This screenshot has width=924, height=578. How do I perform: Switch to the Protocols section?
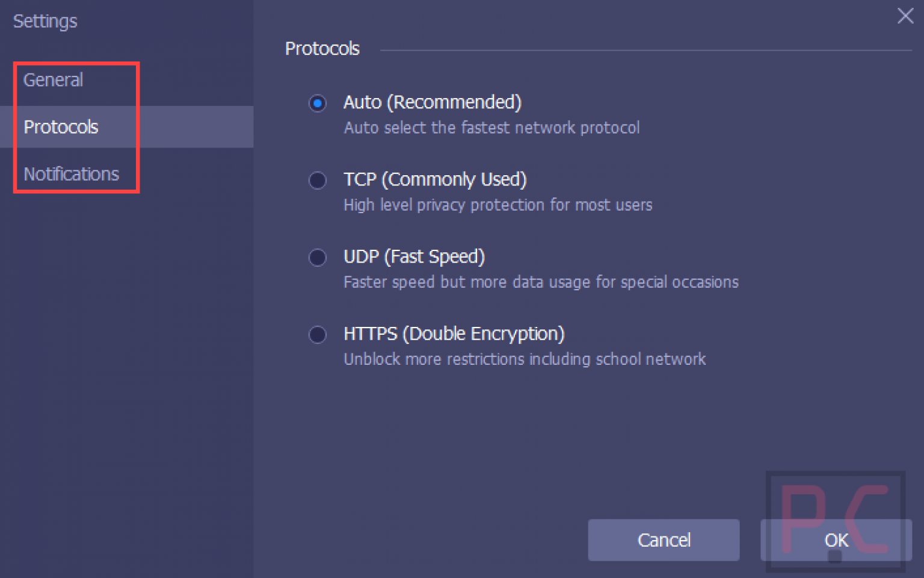tap(61, 127)
